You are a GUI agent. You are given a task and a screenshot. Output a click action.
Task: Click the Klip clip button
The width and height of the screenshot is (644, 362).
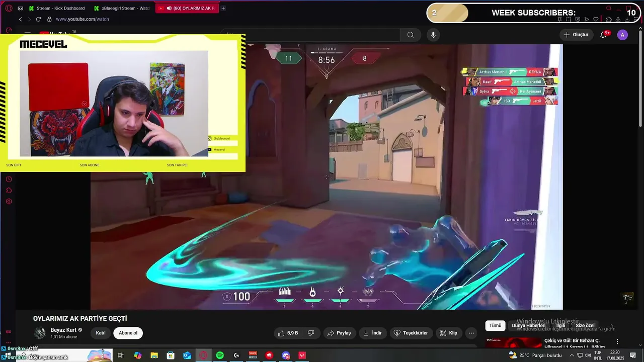coord(448,333)
